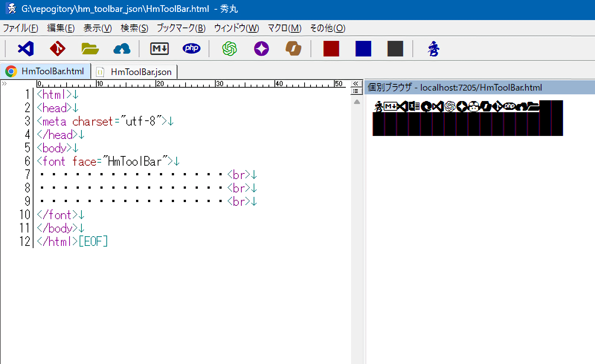Click the Markdown toolbar icon

coord(160,49)
